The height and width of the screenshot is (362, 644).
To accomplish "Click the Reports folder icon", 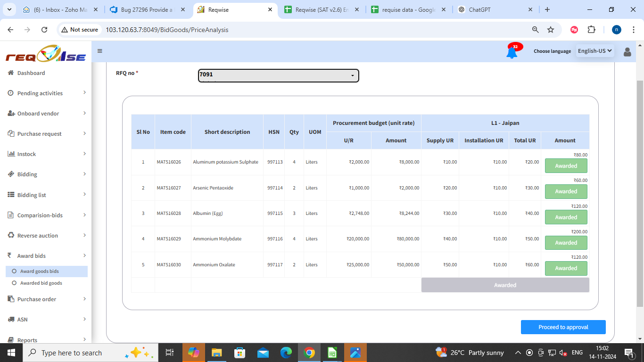I will coord(11,340).
